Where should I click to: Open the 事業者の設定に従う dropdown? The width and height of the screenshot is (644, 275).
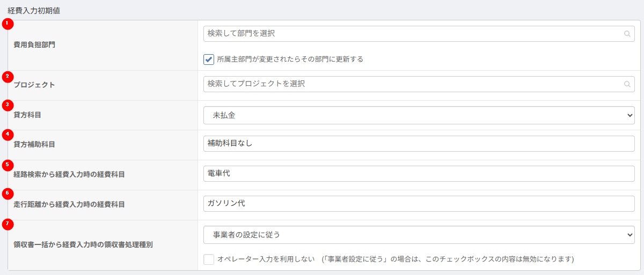pos(419,234)
